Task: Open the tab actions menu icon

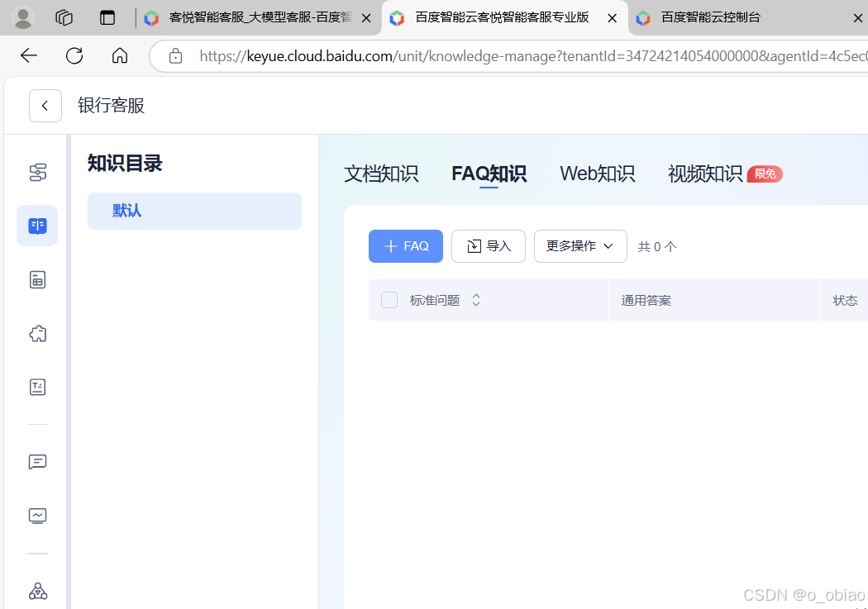Action: point(107,17)
